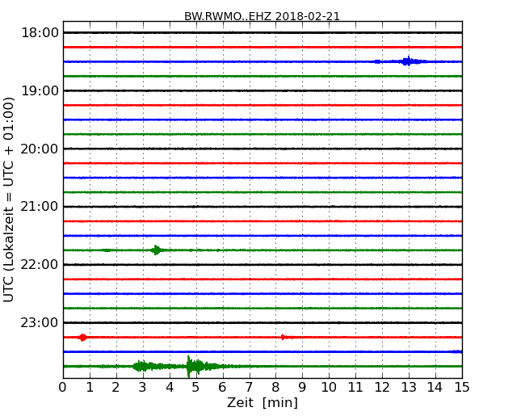This screenshot has height=420, width=525.
Task: Click the 21:00 time label
Action: coord(40,207)
